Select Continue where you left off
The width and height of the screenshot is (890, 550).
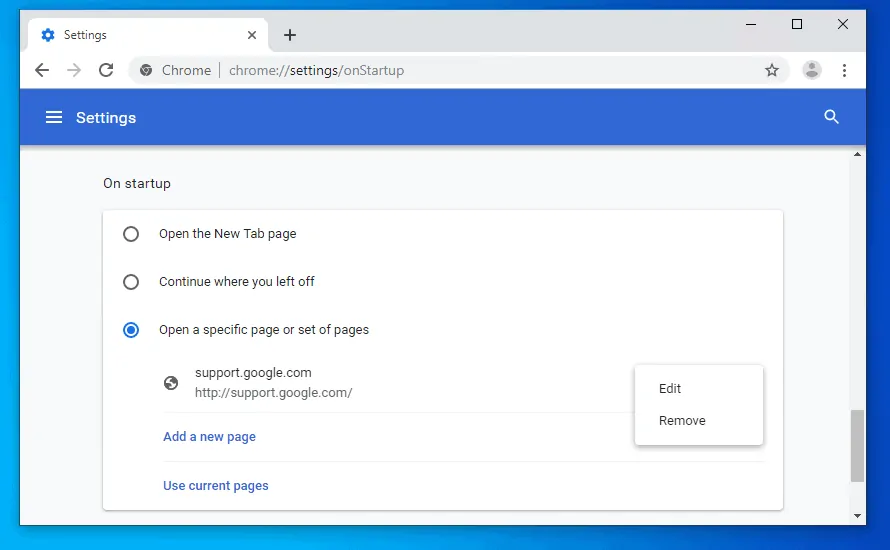coord(131,282)
